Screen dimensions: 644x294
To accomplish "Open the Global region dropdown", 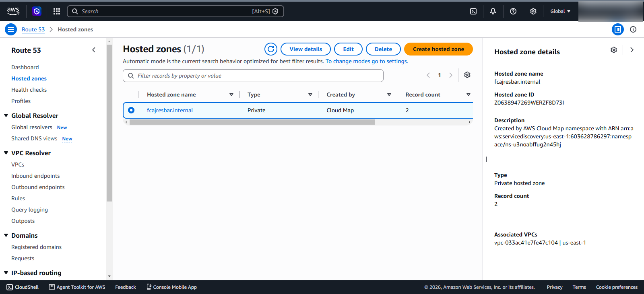I will (x=560, y=11).
